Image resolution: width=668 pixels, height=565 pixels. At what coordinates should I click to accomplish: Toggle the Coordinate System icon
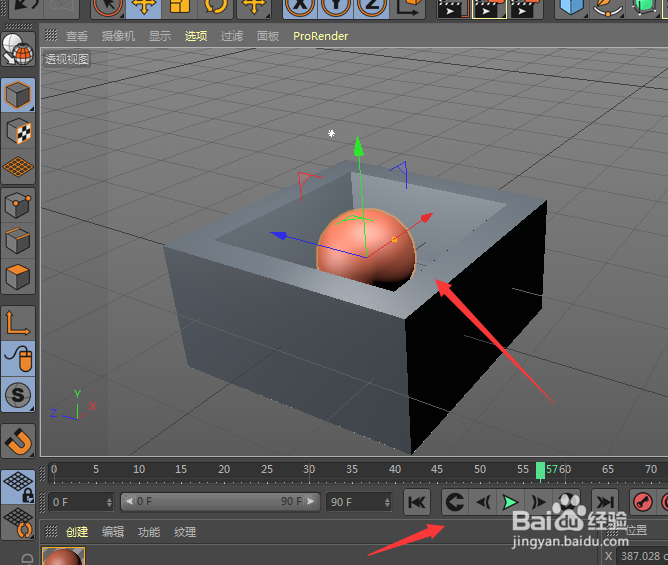[408, 8]
